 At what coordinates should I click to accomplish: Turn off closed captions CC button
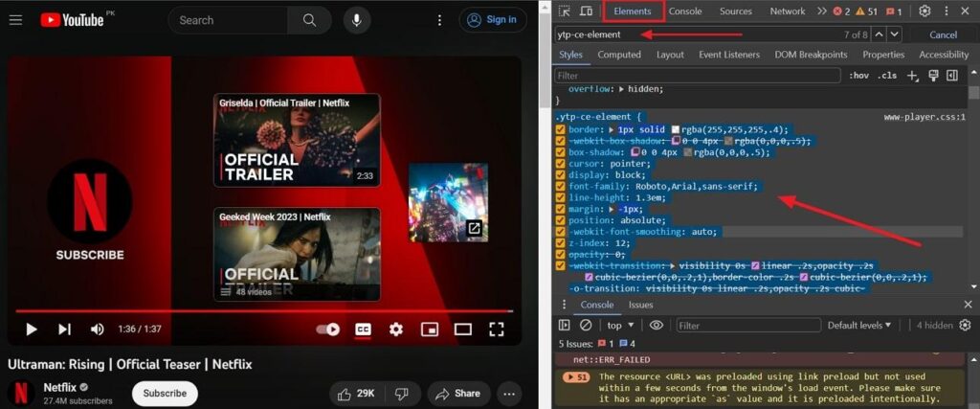(x=363, y=329)
